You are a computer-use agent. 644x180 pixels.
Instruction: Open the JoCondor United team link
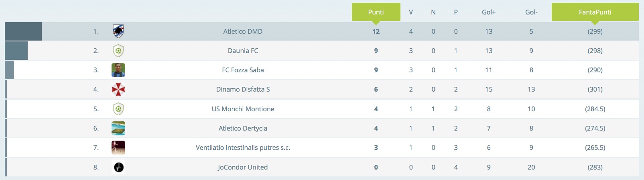pyautogui.click(x=243, y=167)
